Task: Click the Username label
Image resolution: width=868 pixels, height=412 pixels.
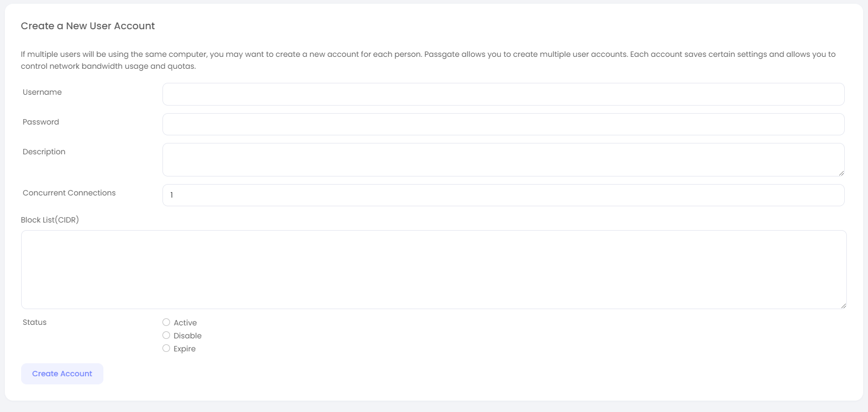Action: pos(42,92)
